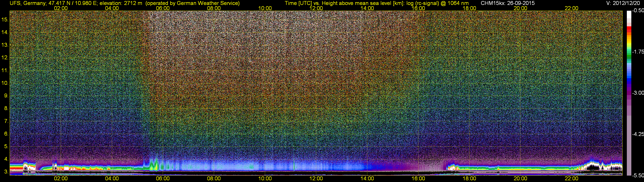Click the -3.00 value on the colorbar
This screenshot has height=182, width=644.
[x=638, y=93]
